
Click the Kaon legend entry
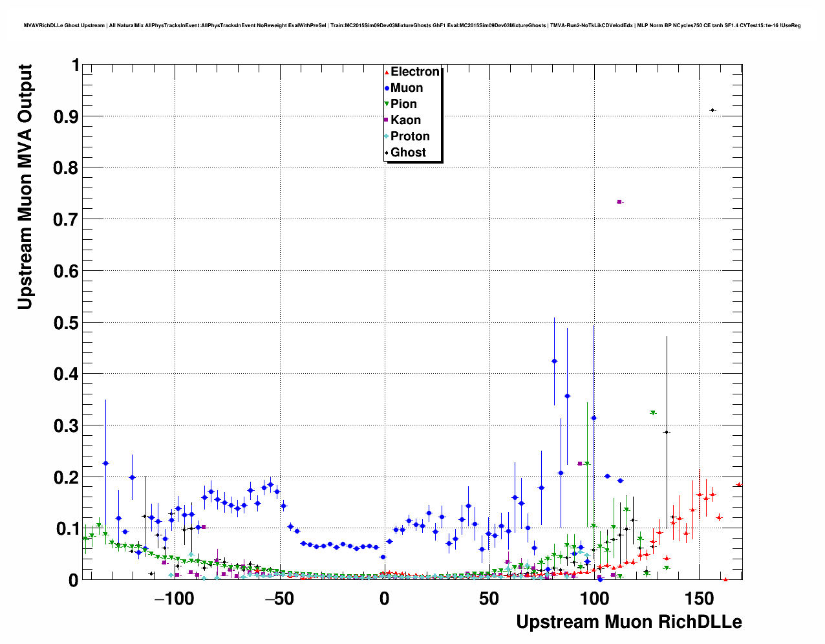(x=403, y=120)
